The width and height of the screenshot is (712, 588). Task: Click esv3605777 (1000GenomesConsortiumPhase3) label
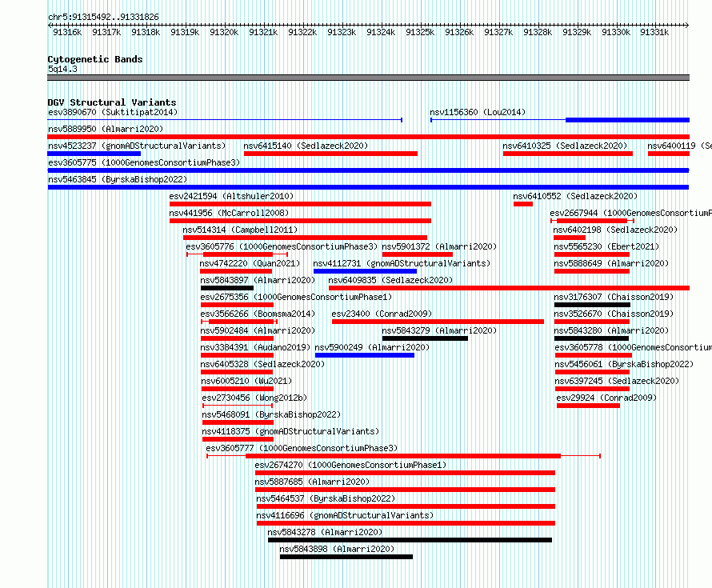click(x=302, y=448)
